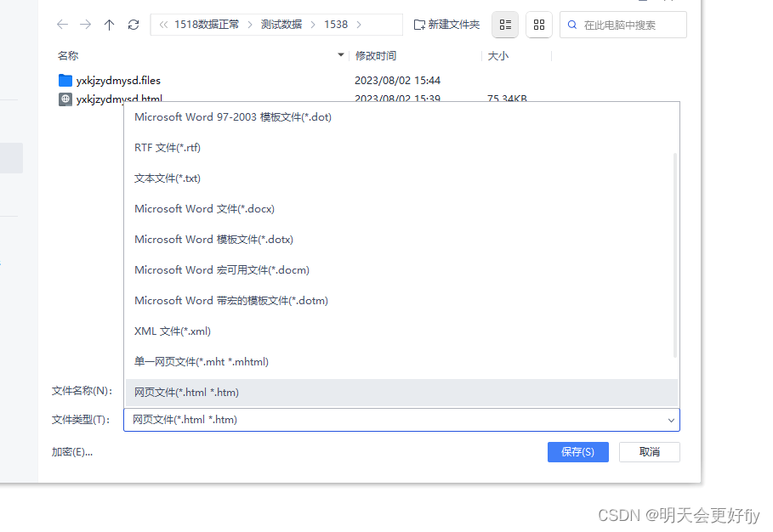
Task: Open the 1518数据正常 breadcrumb folder
Action: click(x=207, y=25)
